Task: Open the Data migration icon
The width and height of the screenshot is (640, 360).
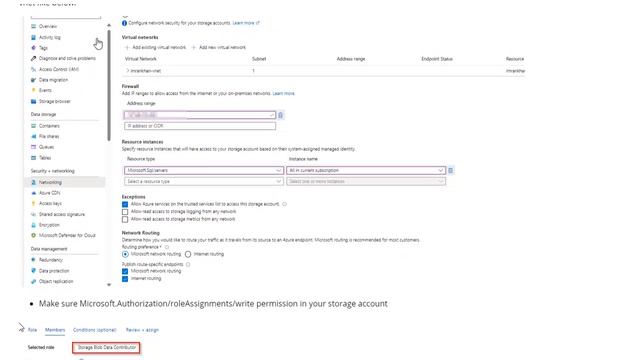Action: [33, 80]
